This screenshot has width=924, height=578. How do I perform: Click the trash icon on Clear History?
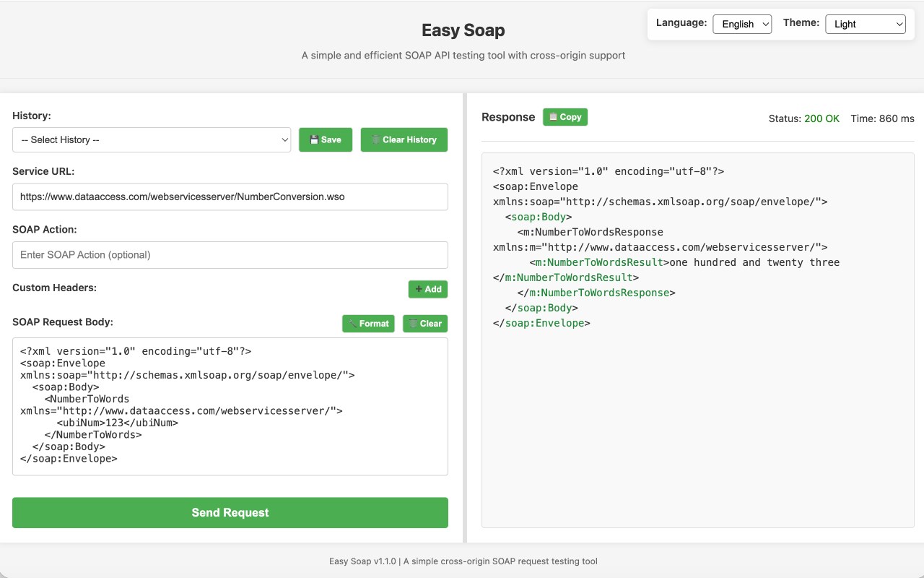[x=375, y=139]
